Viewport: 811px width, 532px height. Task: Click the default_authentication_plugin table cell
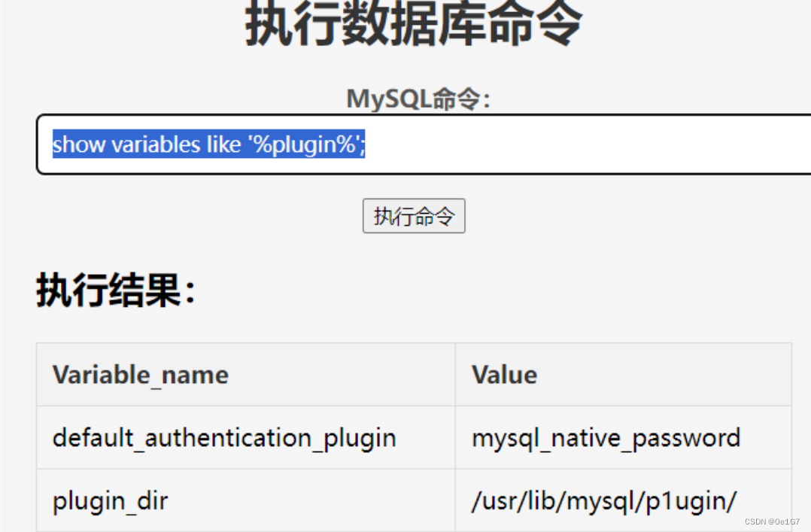click(x=223, y=437)
